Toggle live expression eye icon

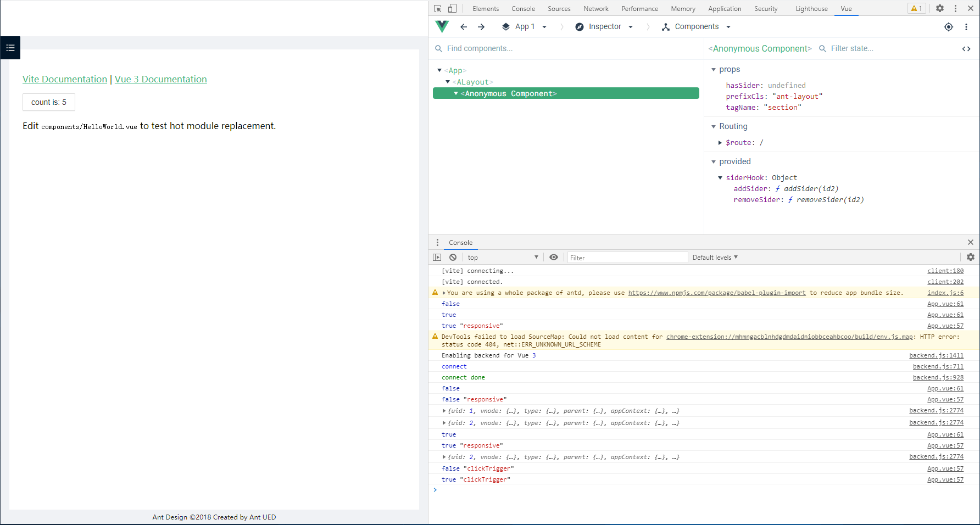554,257
